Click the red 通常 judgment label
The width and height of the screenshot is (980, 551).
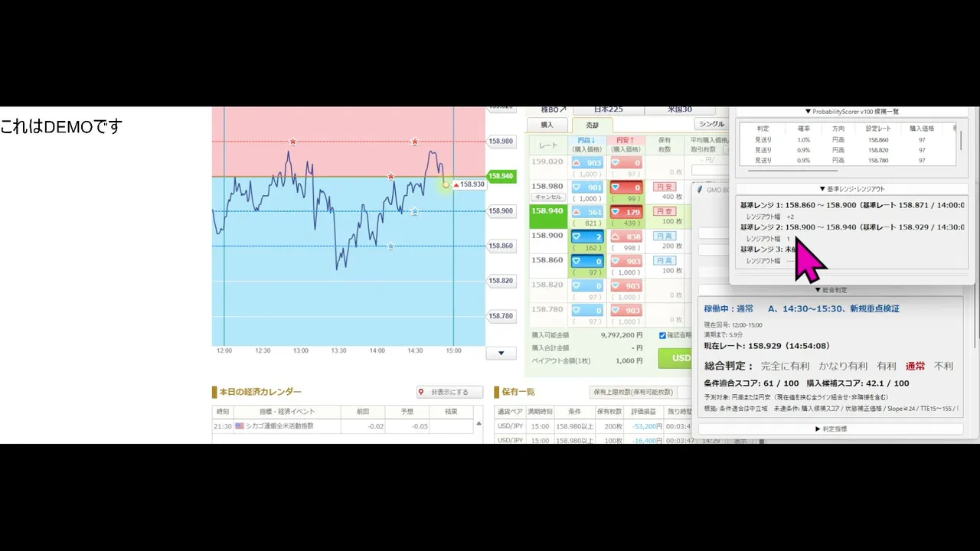point(915,367)
